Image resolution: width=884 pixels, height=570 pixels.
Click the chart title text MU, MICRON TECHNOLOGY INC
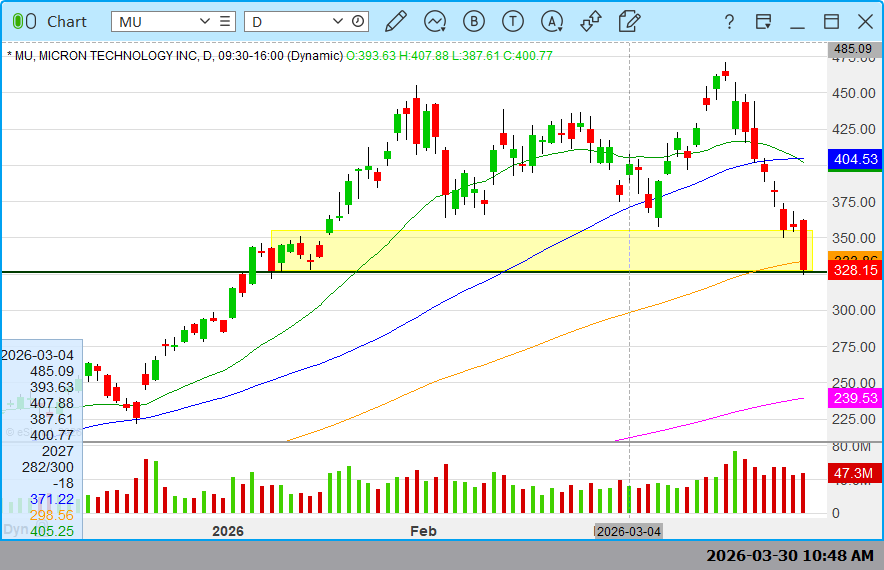[107, 56]
